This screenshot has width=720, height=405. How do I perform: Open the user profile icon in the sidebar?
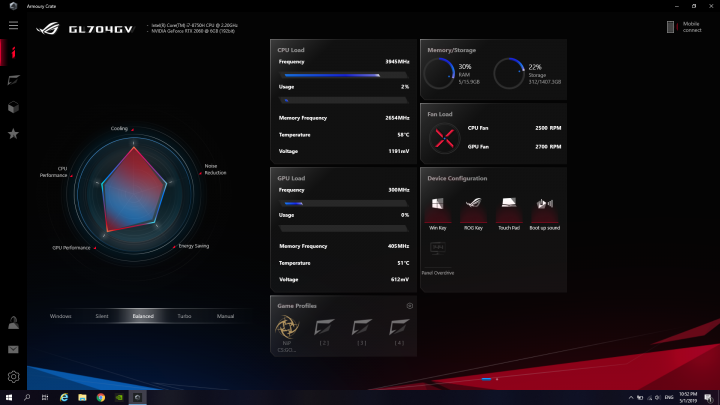point(13,323)
